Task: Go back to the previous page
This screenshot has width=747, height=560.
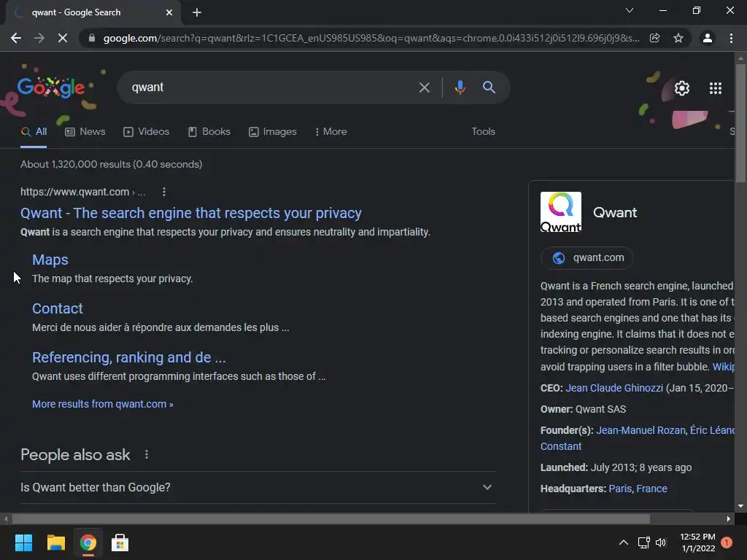Action: click(16, 38)
